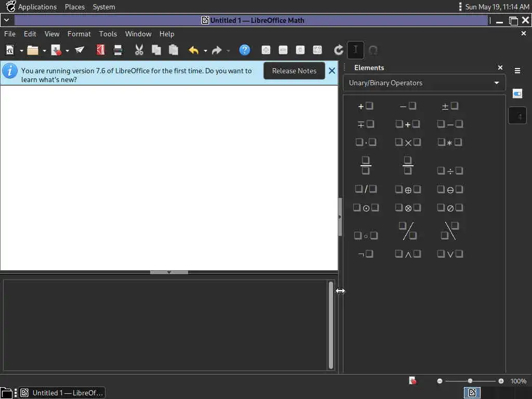Insert the cross multiplication element
The width and height of the screenshot is (532, 399).
(x=408, y=142)
